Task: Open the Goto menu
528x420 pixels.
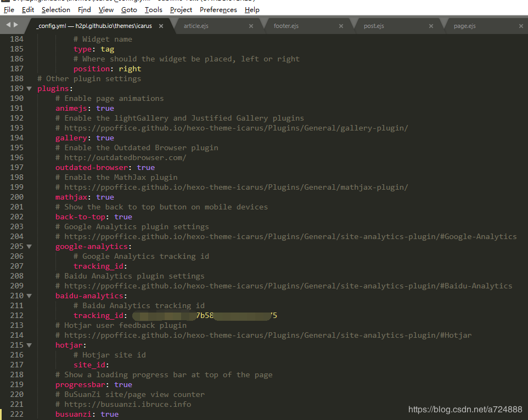Action: click(x=129, y=10)
